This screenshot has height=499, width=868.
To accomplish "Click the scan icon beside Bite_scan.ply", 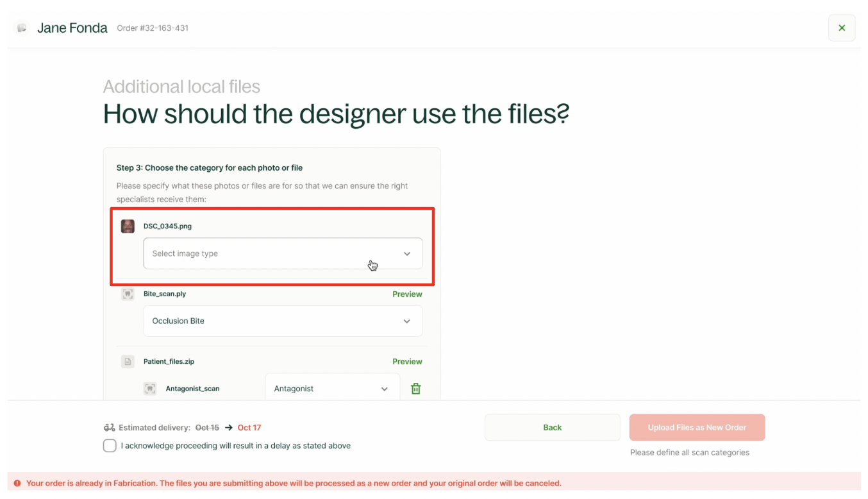I will [128, 294].
